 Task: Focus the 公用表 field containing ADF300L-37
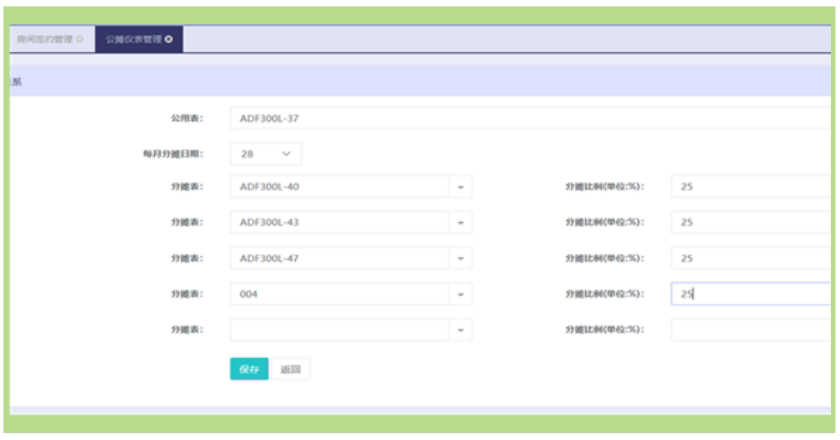tap(530, 118)
